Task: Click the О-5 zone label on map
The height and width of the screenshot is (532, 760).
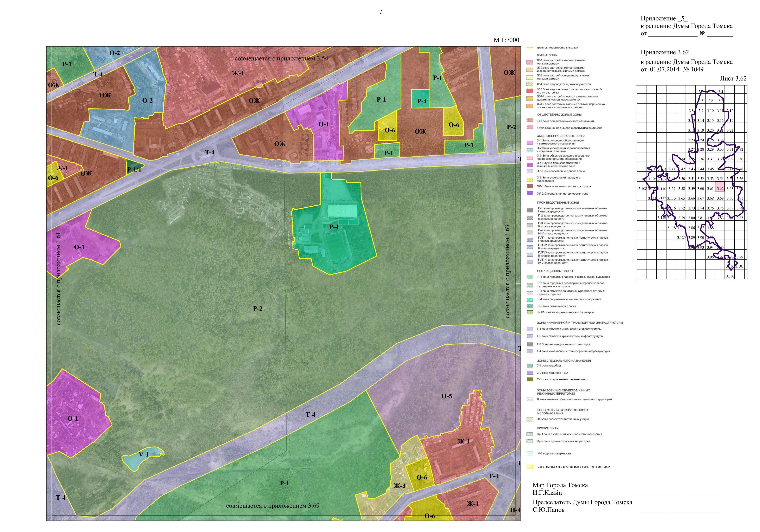Action: tap(446, 396)
